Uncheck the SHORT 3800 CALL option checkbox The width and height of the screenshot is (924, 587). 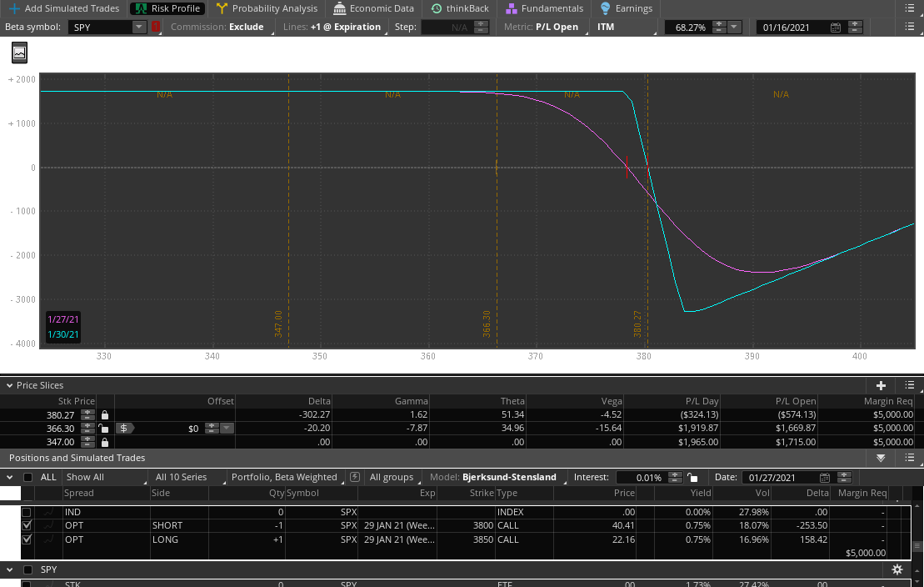(x=27, y=525)
